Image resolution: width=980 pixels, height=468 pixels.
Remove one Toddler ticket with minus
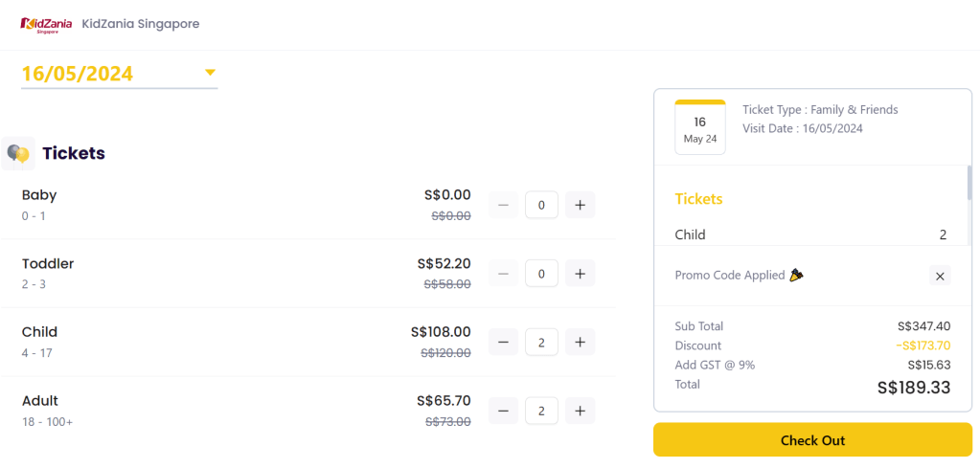[504, 274]
